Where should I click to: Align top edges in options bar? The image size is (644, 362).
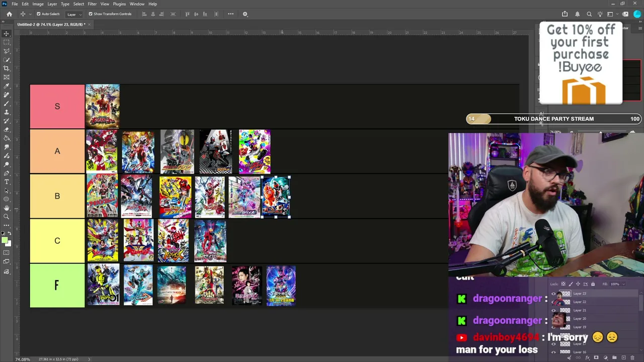[187, 14]
